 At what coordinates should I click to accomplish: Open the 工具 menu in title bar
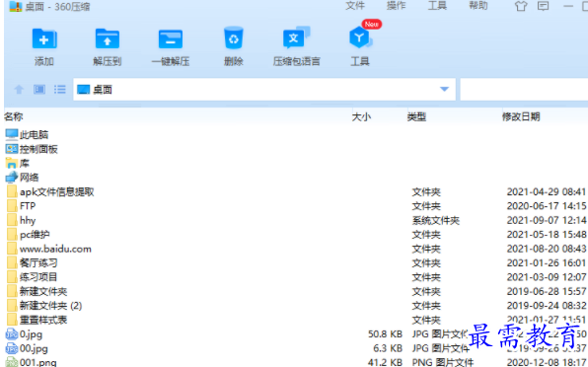click(x=437, y=6)
